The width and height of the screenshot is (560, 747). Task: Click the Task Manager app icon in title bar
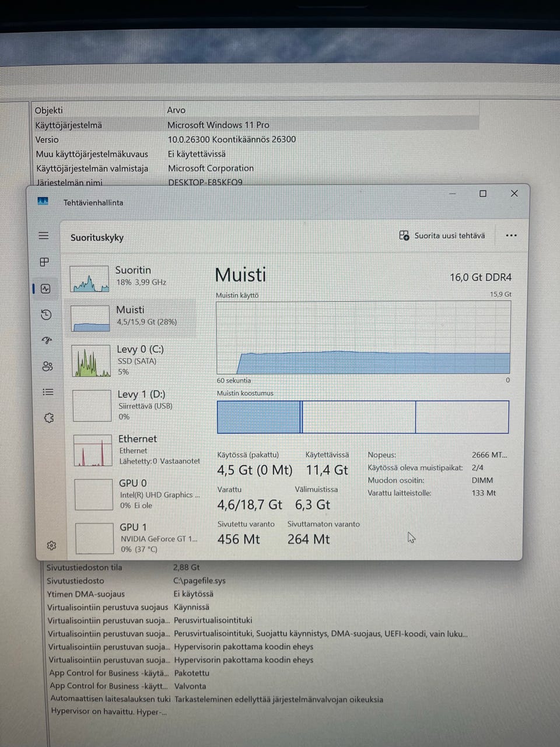coord(43,201)
